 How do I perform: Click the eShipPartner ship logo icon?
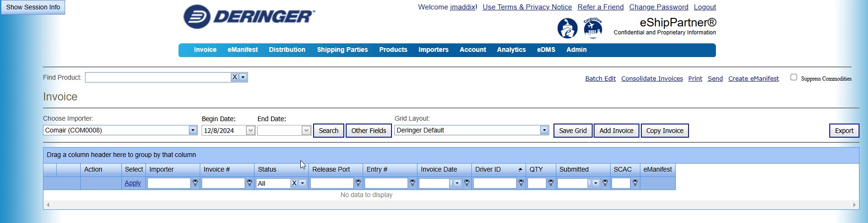[x=567, y=28]
